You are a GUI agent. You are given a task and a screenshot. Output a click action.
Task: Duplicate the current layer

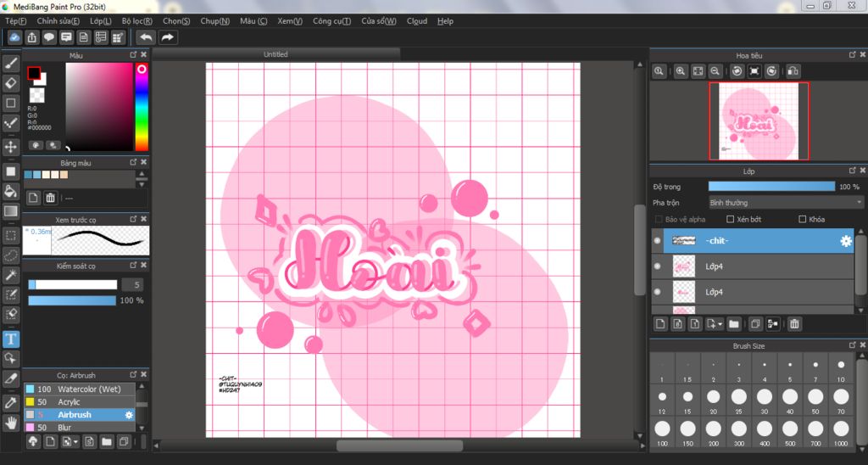755,323
